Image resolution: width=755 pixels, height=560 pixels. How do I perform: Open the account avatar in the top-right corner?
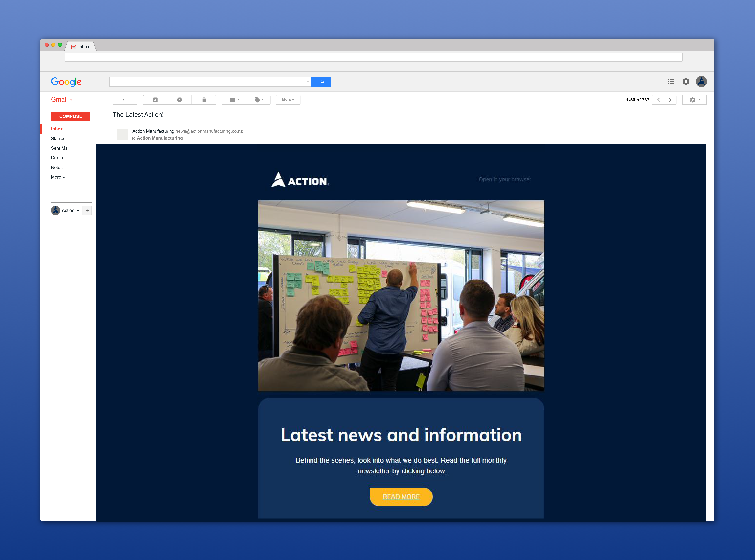pyautogui.click(x=701, y=81)
